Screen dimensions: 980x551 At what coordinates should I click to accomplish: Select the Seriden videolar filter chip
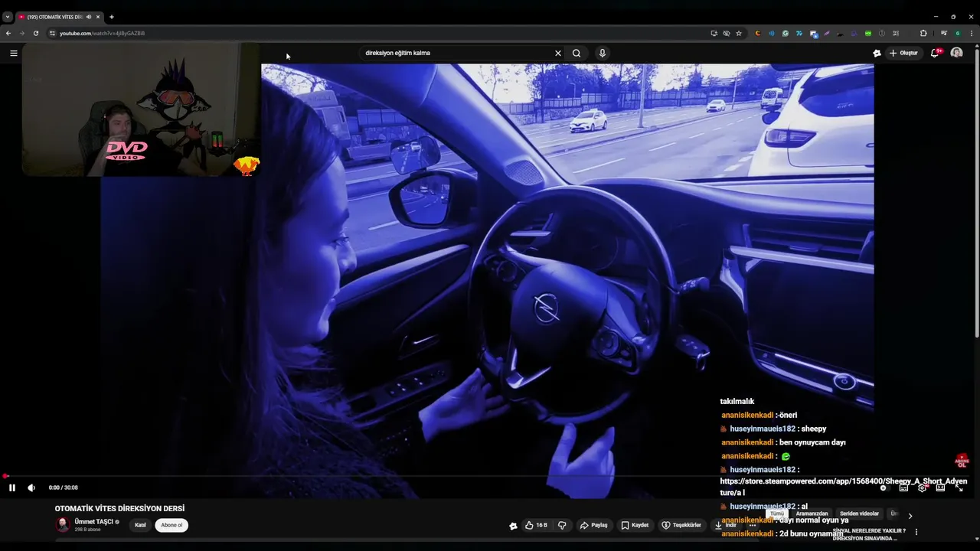point(859,514)
